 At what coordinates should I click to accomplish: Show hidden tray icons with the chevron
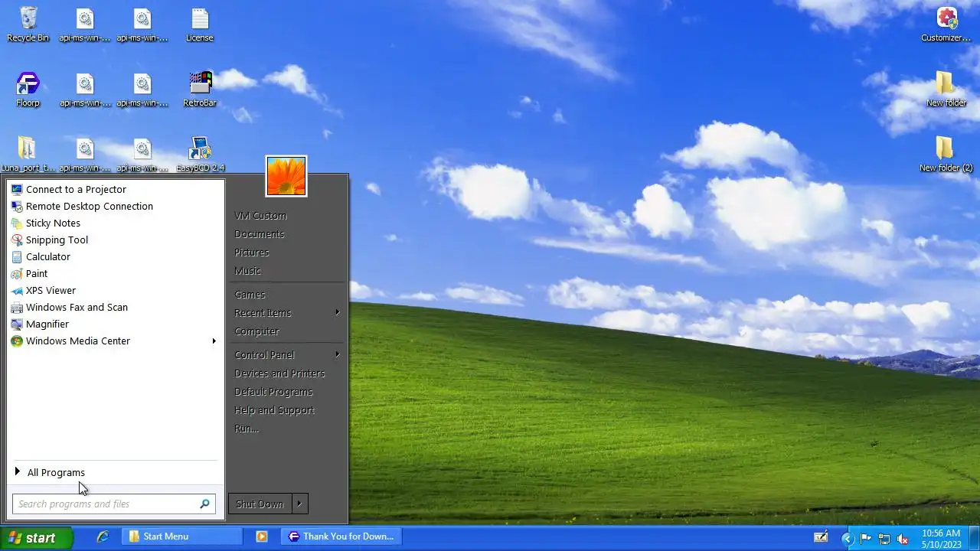[848, 539]
